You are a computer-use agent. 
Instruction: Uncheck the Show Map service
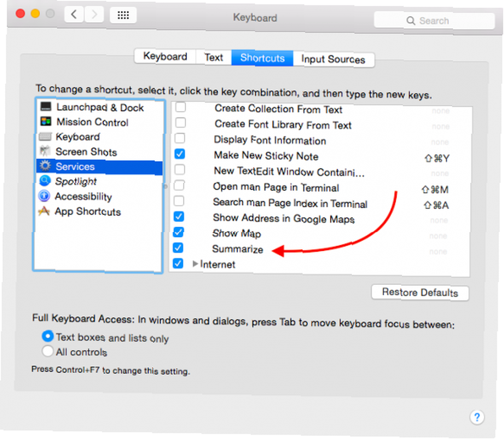point(178,232)
